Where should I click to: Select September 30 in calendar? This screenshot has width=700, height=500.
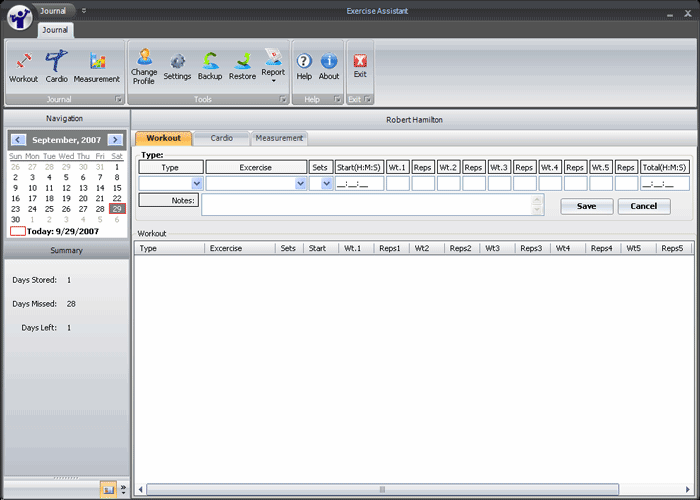(16, 220)
